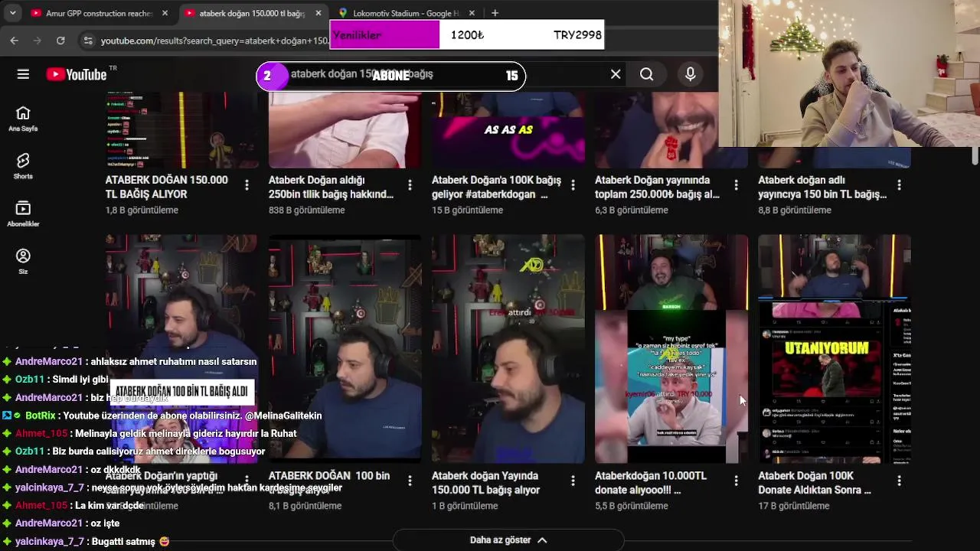
Task: Click the YouTube URL in address bar
Action: [214, 41]
